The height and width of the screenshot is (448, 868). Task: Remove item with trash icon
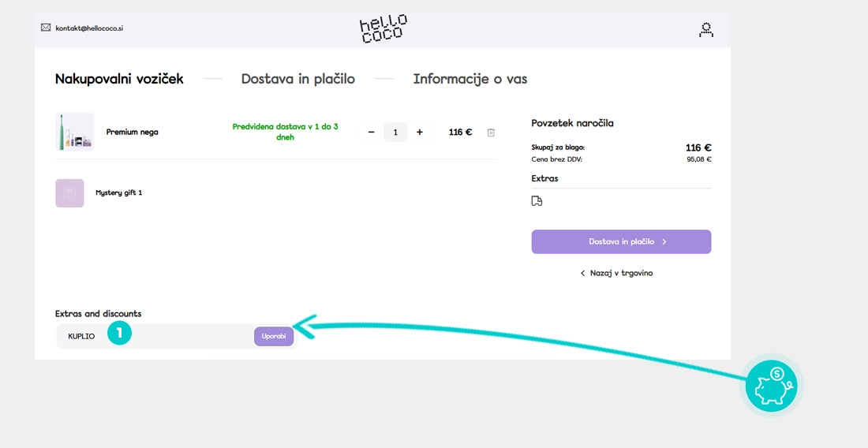491,133
